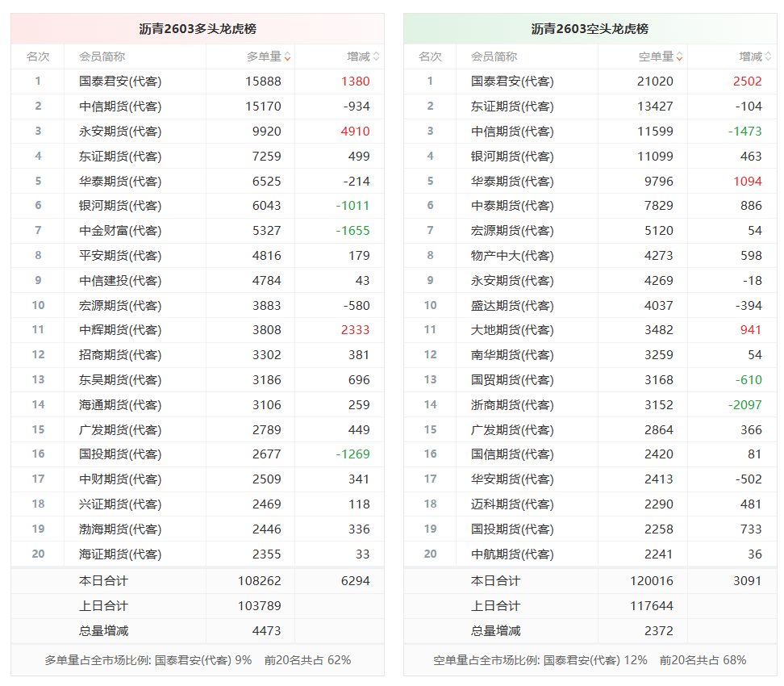Viewport: 784px width, 686px height.
Task: Click 中航期货(代客) row name
Action: pyautogui.click(x=512, y=554)
